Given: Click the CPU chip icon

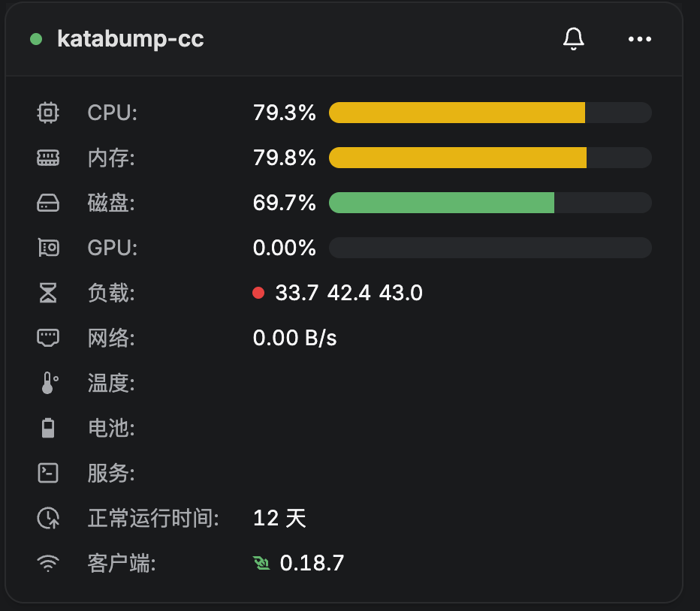Looking at the screenshot, I should click(48, 113).
